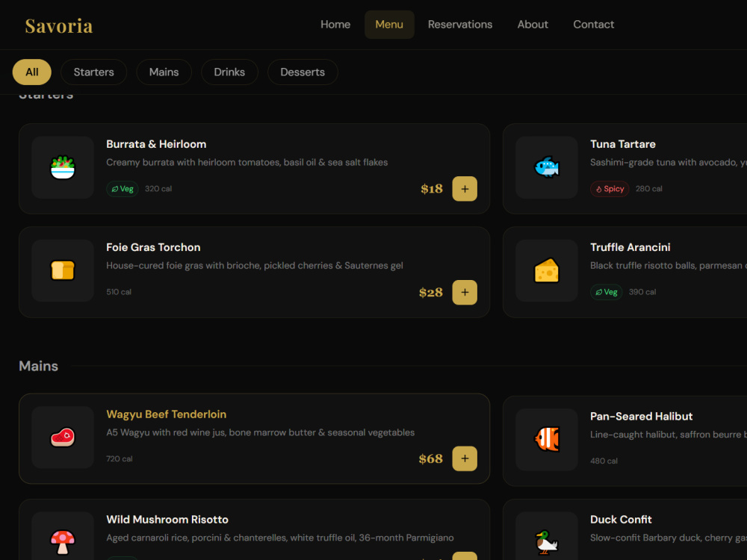Click the House-cured foie gras description
Screen dimensions: 747x560
[255, 265]
